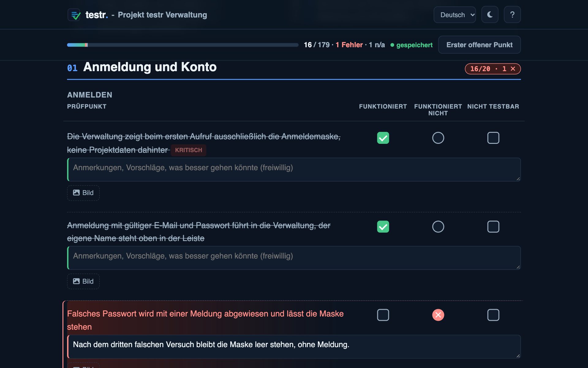Click the gespeichert status indicator
Screen dimensions: 588x368
[x=411, y=45]
